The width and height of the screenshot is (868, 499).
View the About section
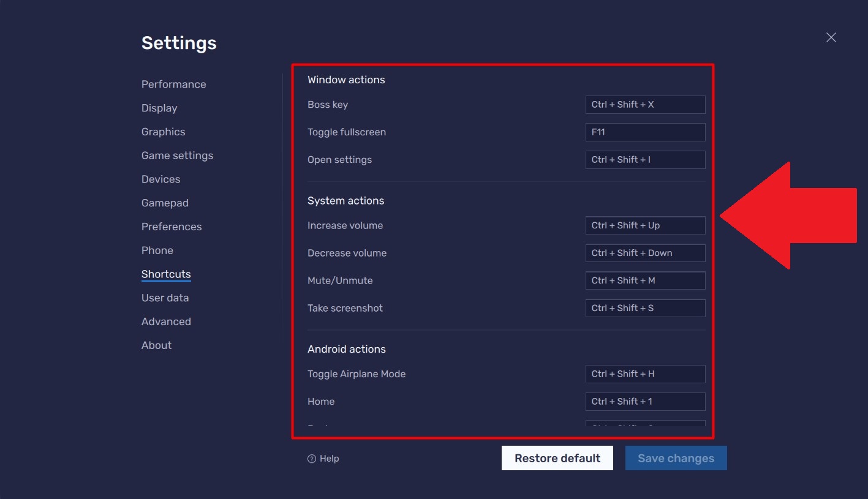[x=156, y=345]
